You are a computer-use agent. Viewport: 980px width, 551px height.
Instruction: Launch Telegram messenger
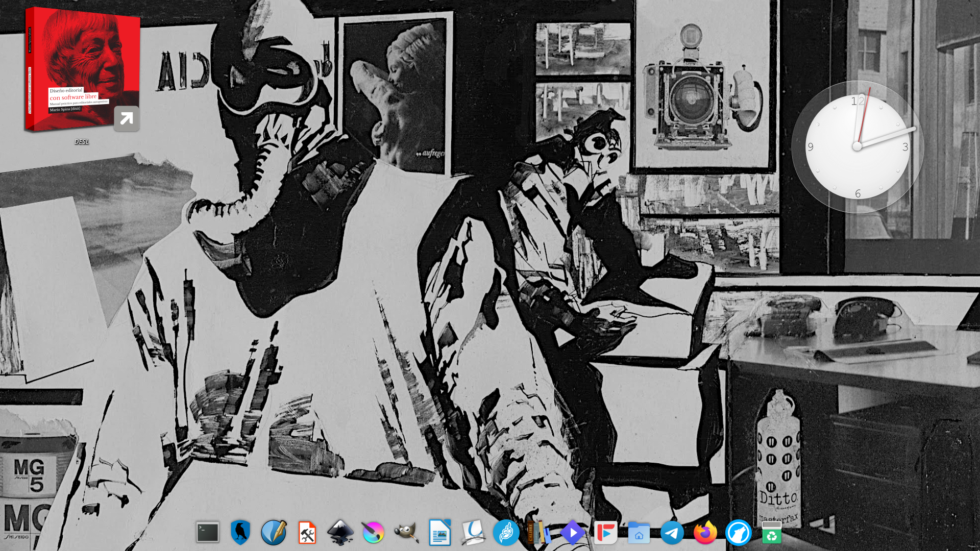click(672, 533)
